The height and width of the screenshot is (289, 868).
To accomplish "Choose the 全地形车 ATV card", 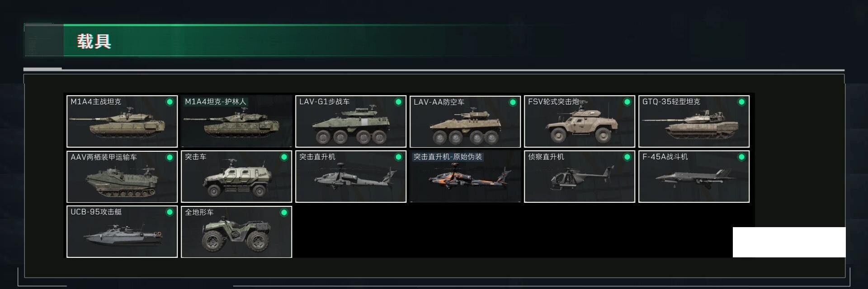I will point(236,232).
